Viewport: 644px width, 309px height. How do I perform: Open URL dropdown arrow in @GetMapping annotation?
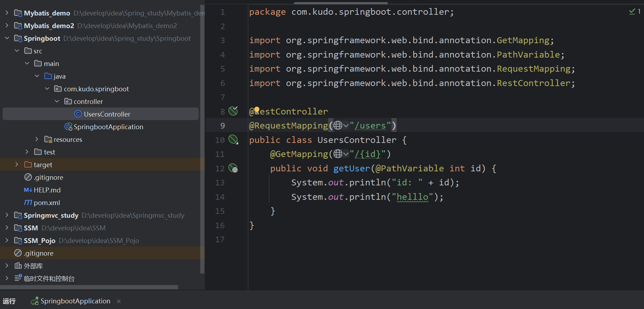(346, 154)
